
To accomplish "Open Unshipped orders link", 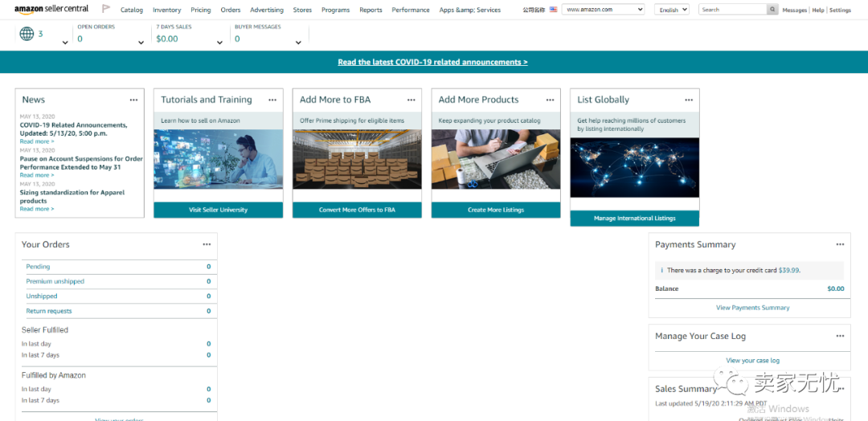I will [x=42, y=296].
